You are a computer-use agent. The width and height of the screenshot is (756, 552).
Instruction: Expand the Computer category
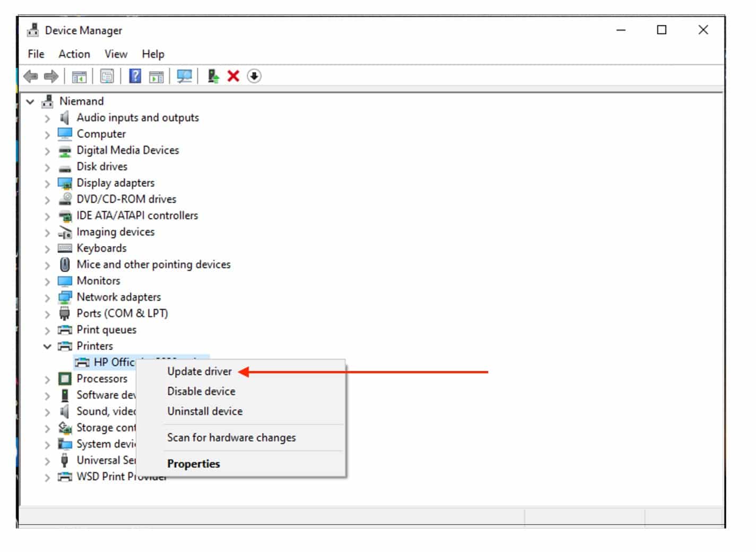(47, 134)
